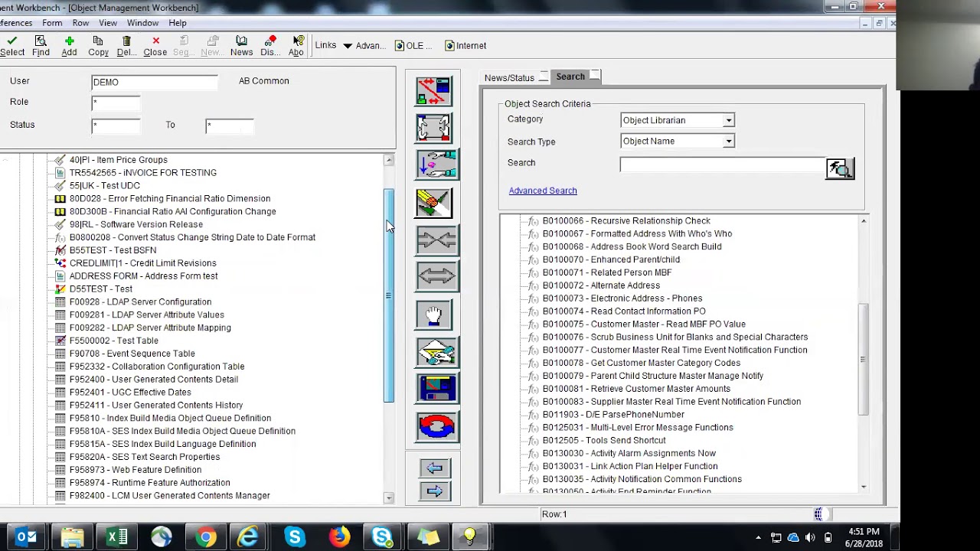This screenshot has height=551, width=980.
Task: Click the Advanced Search link
Action: 543,191
